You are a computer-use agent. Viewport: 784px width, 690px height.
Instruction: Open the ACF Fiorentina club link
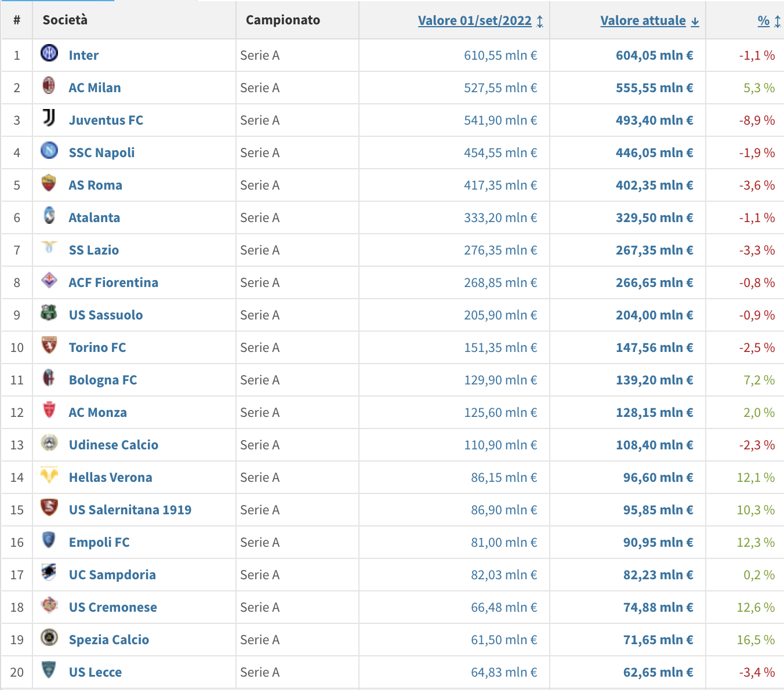[114, 282]
